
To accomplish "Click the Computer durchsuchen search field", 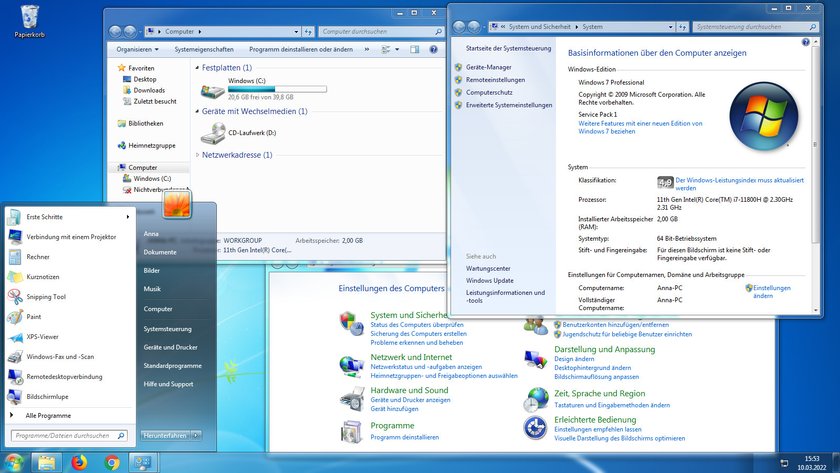I will click(381, 32).
